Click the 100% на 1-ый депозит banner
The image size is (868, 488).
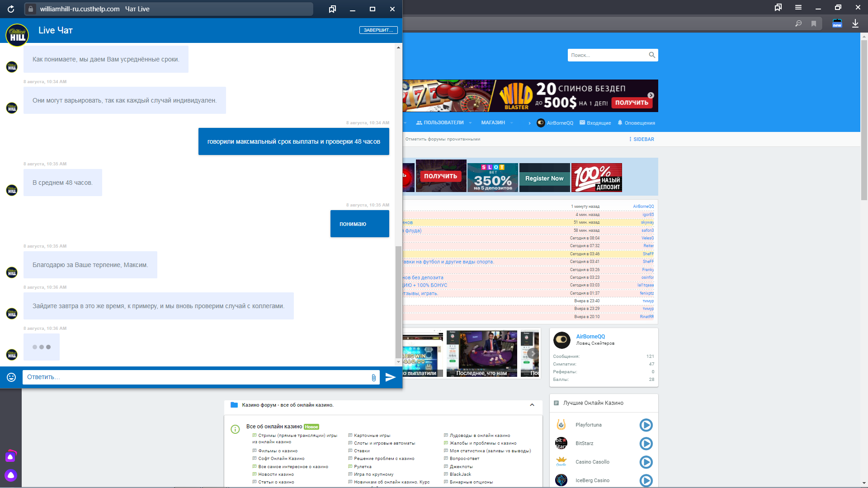[x=597, y=178]
